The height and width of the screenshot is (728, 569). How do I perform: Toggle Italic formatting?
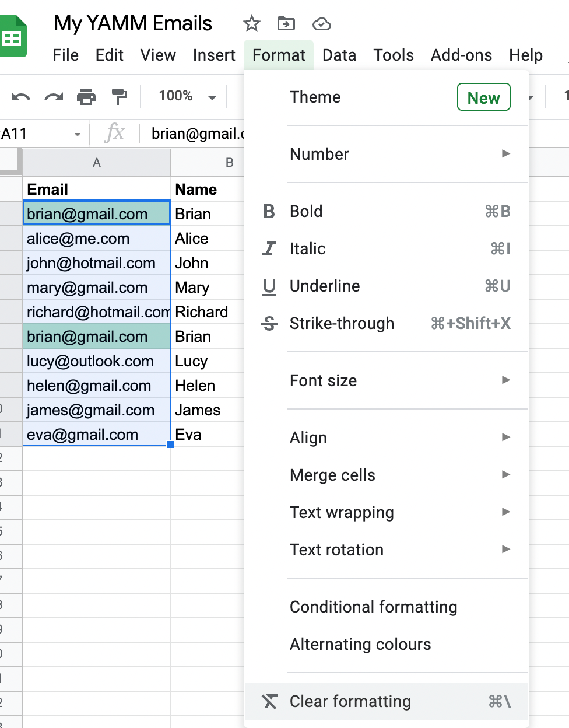(307, 249)
